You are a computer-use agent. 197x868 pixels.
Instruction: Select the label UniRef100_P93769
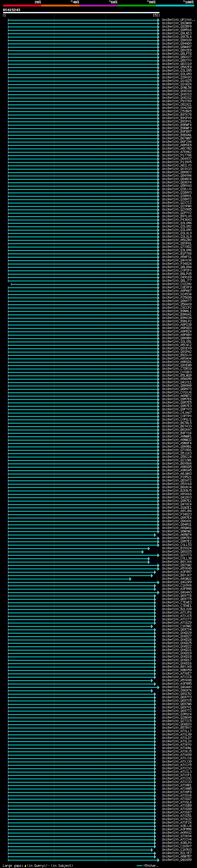177,101
